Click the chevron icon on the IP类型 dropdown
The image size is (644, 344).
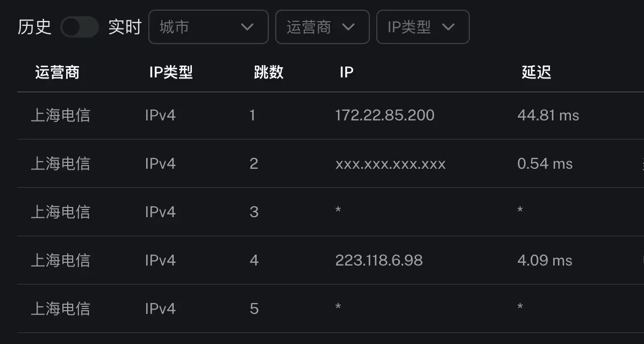pyautogui.click(x=447, y=27)
